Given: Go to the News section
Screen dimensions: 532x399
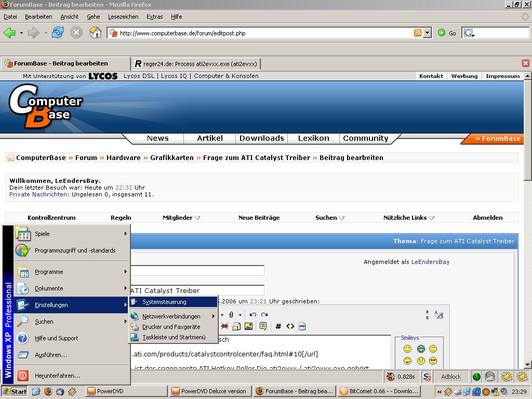Looking at the screenshot, I should tap(158, 138).
